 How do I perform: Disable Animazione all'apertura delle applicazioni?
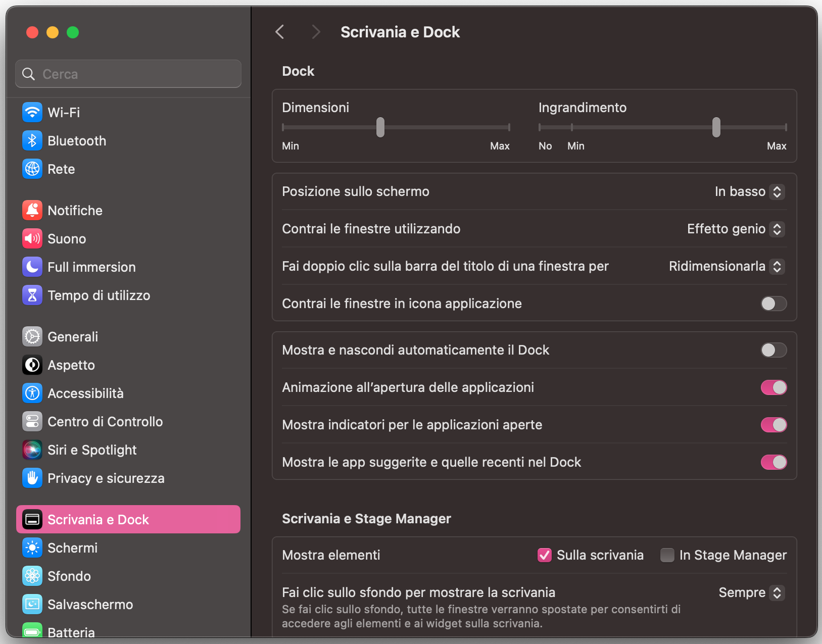point(773,387)
